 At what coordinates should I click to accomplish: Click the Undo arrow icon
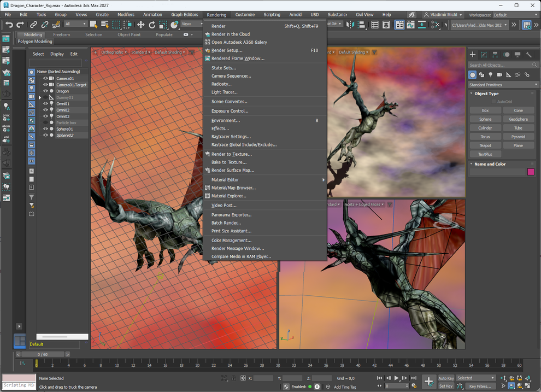(9, 25)
